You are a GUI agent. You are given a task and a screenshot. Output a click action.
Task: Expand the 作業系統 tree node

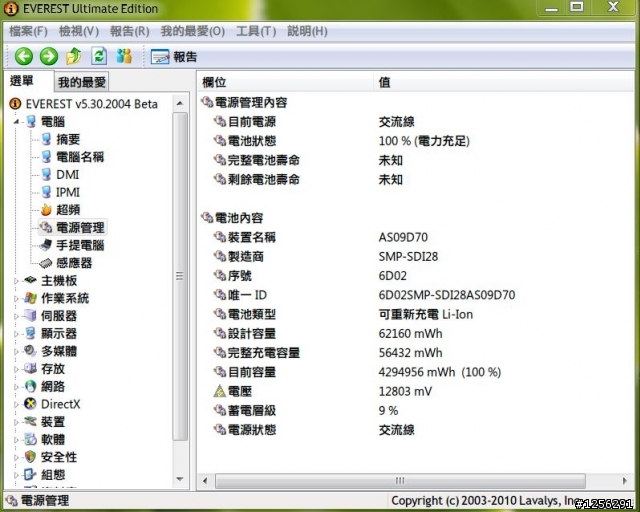[x=16, y=298]
